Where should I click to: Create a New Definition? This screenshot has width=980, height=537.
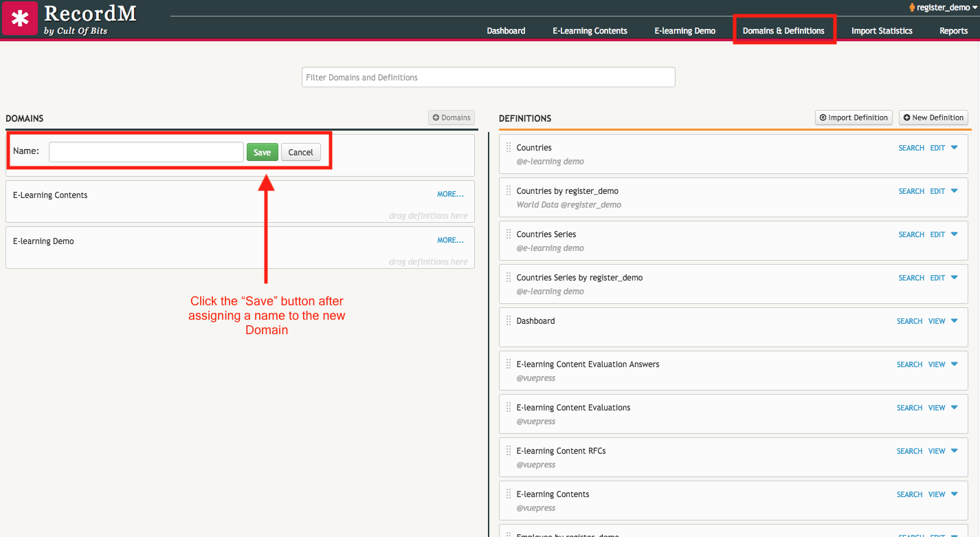pyautogui.click(x=933, y=118)
